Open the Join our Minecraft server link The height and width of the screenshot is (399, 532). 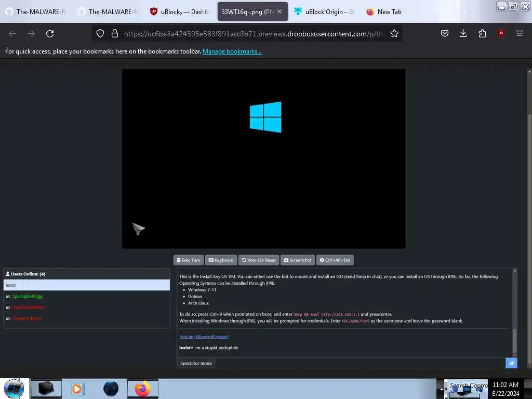pos(204,337)
